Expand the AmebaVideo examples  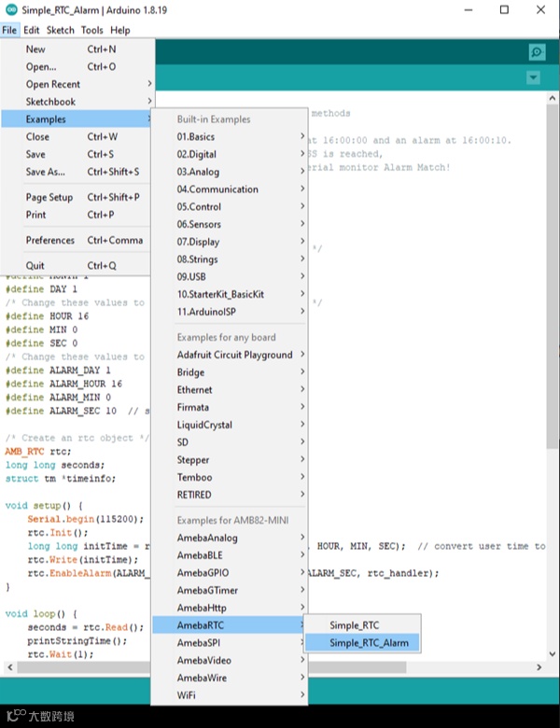230,660
